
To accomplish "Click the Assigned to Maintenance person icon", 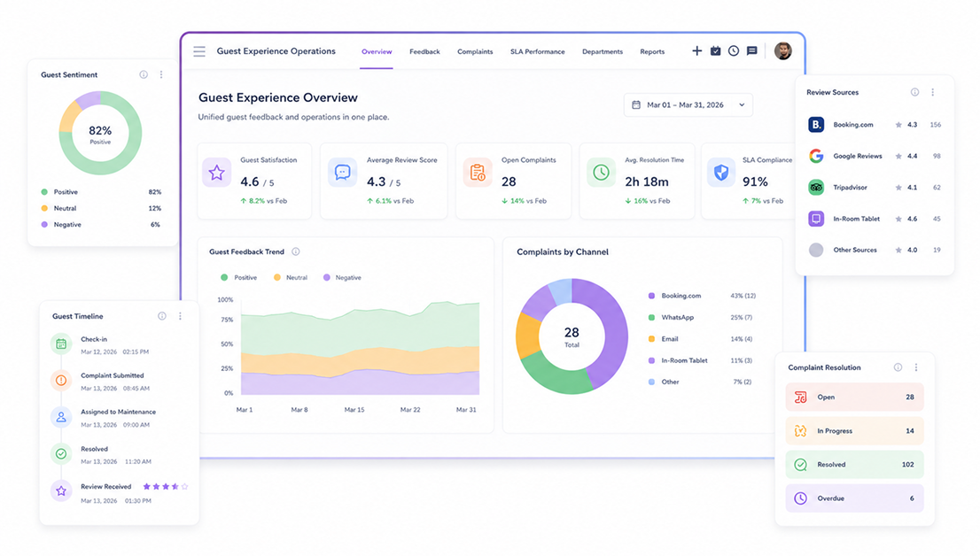I will pos(61,417).
